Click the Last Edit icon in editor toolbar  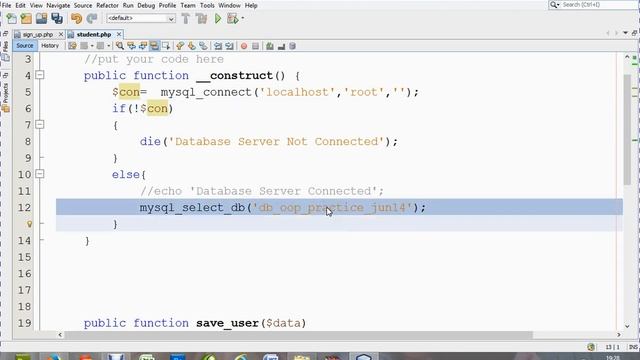click(72, 46)
